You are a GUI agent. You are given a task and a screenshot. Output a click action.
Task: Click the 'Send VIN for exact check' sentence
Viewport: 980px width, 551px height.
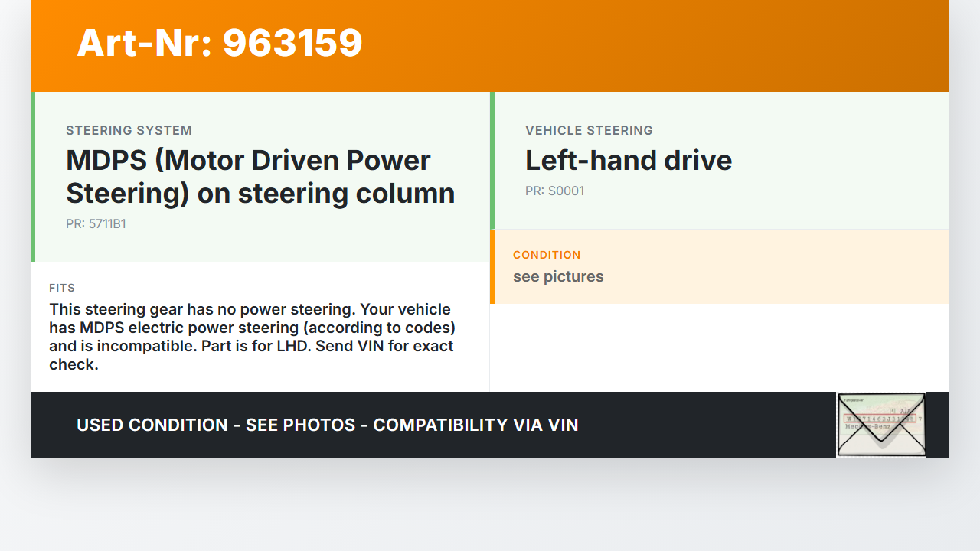pyautogui.click(x=253, y=355)
